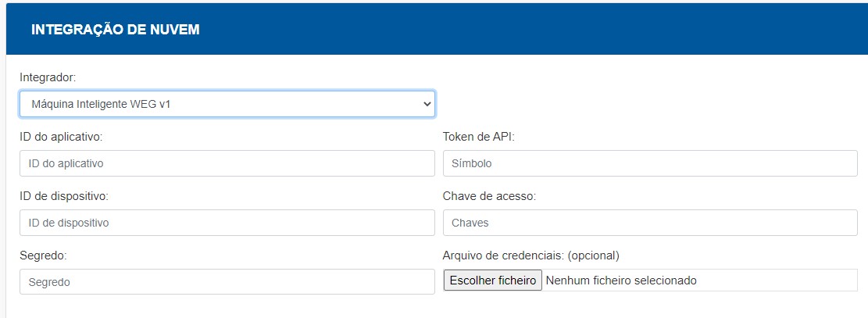Screen dimensions: 868x318
Task: Click the 'ID de dispositivo:' label
Action: (x=63, y=196)
